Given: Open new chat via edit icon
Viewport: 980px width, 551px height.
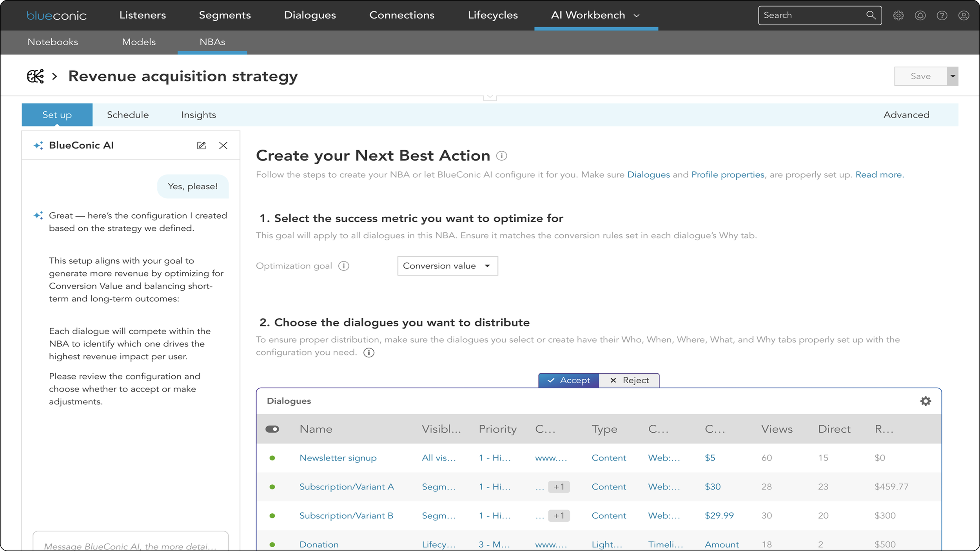Looking at the screenshot, I should [x=201, y=145].
